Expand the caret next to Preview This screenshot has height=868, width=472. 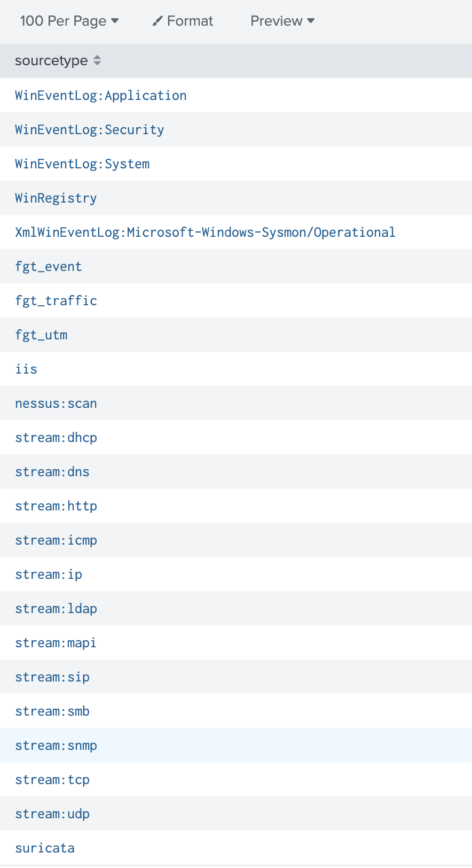pyautogui.click(x=310, y=22)
